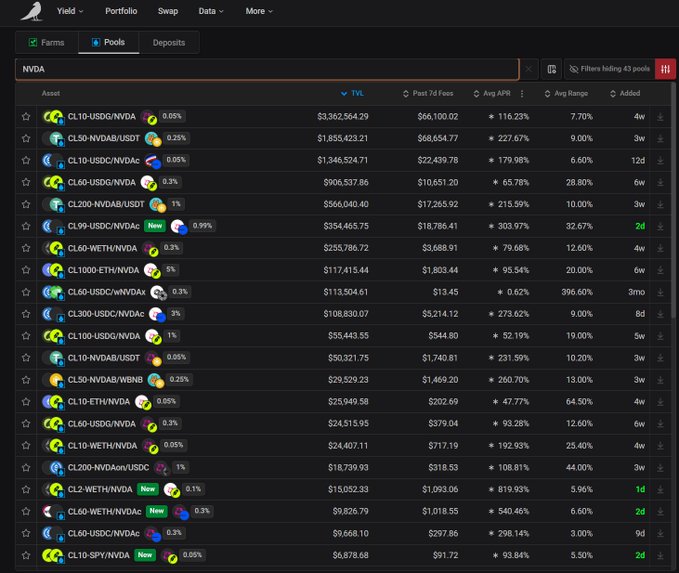
Task: Click download icon in CL50-NVDAB/USDT row
Action: click(660, 139)
